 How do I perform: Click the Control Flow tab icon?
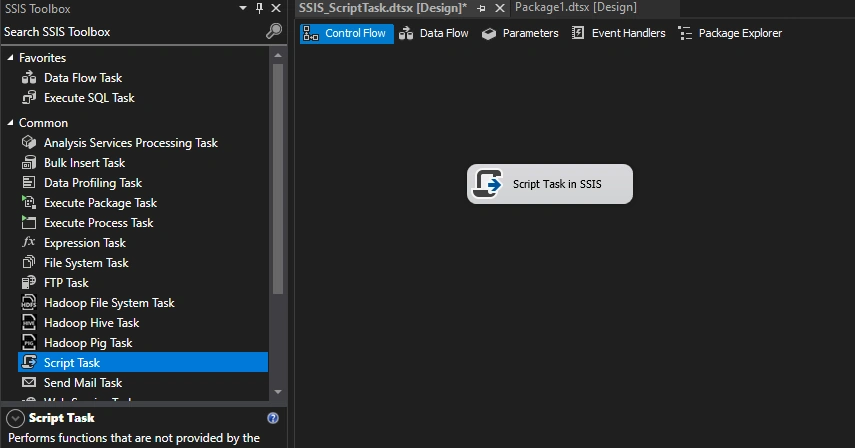click(x=311, y=33)
